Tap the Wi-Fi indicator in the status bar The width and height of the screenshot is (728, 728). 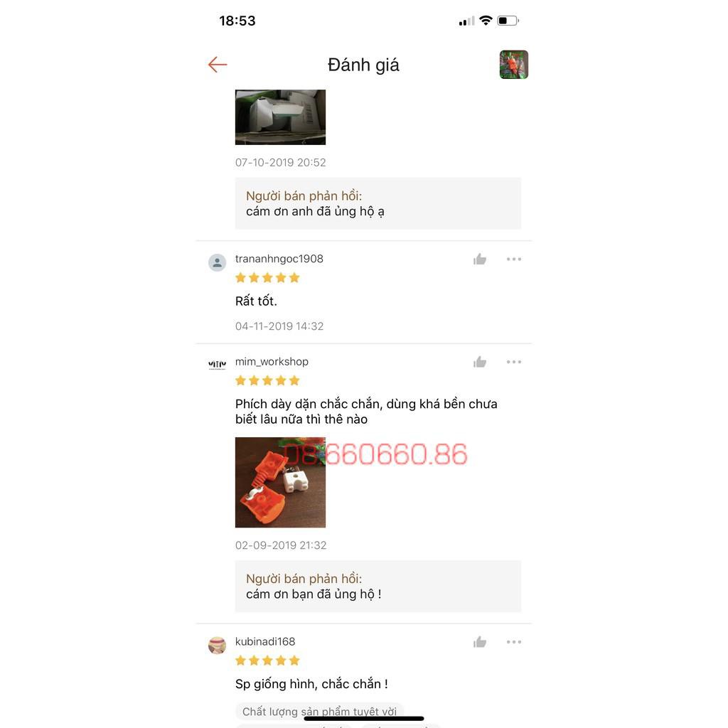pyautogui.click(x=486, y=21)
